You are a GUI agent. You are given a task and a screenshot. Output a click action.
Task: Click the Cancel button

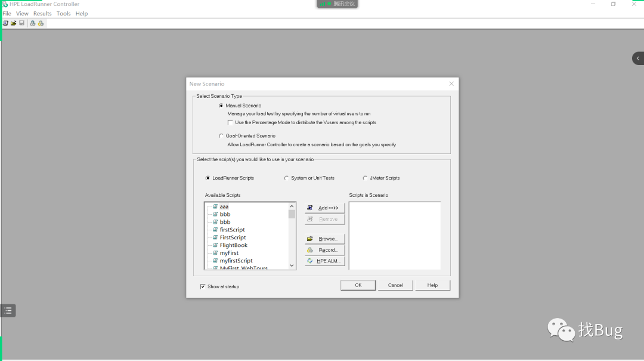[395, 285]
